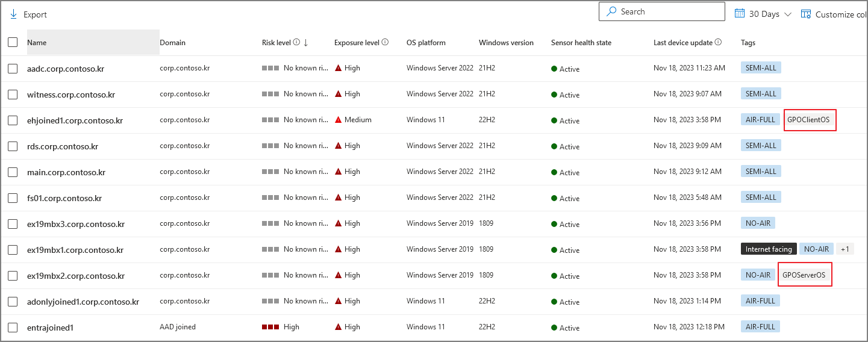Click the Exposure level info icon

385,42
